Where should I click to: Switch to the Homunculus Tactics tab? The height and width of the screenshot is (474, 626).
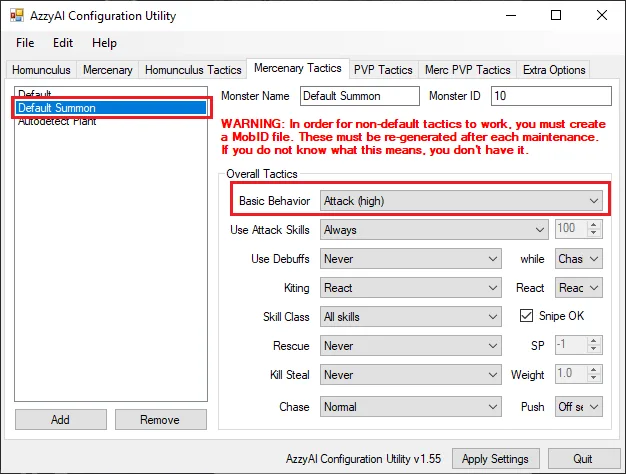coord(193,70)
